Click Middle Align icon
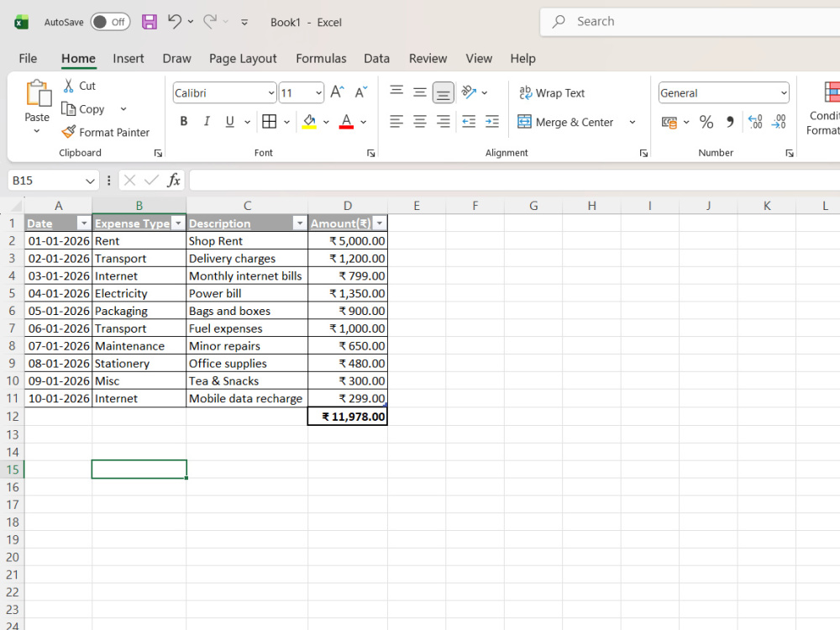840x630 pixels. click(x=420, y=92)
